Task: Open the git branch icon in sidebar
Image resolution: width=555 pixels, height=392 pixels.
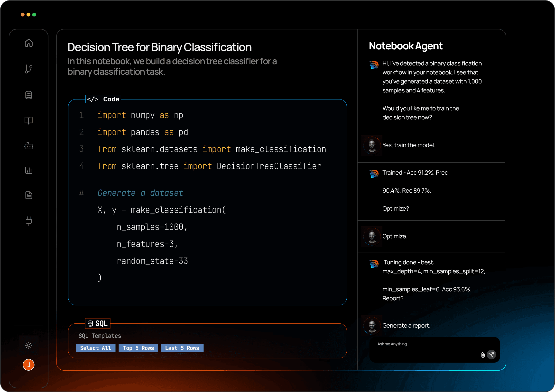Action: (x=29, y=69)
